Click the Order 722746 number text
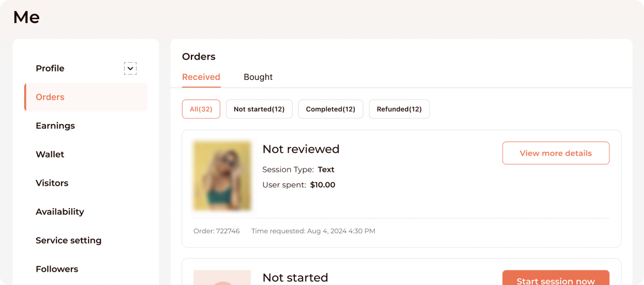644x285 pixels. (x=217, y=231)
